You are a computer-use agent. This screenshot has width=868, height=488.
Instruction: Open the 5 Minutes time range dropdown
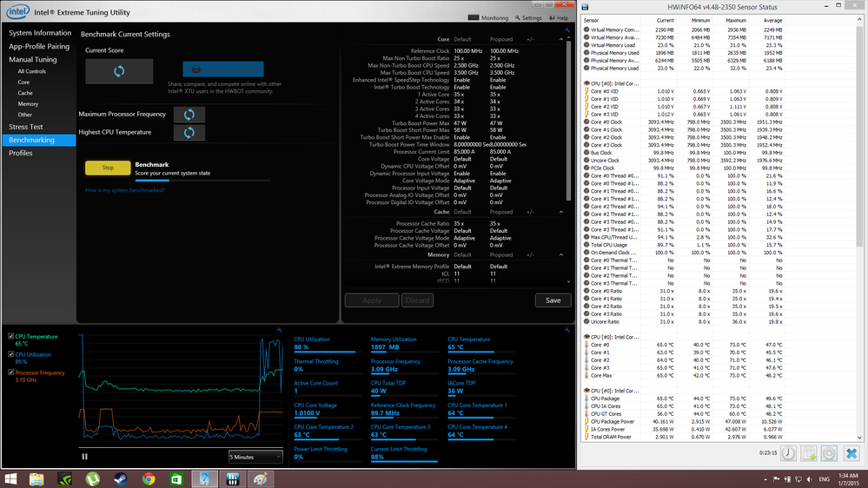(255, 457)
